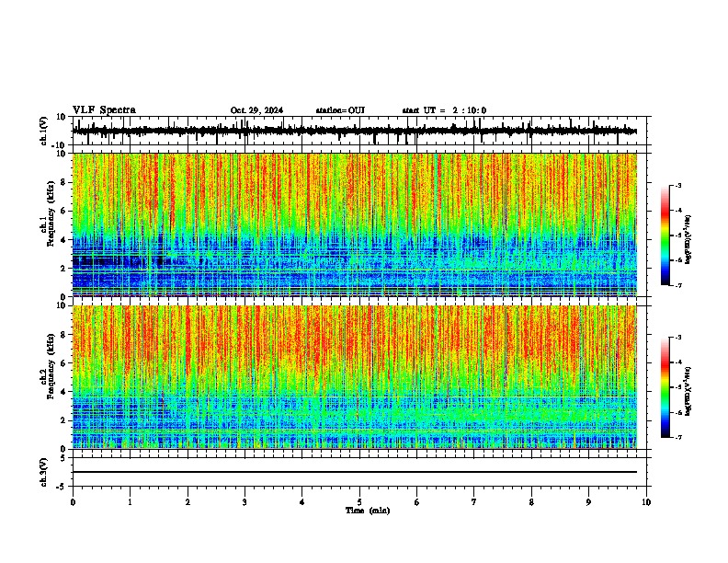Click the "ch.1(V)" waveform axis label
This screenshot has width=728, height=563.
(x=44, y=131)
